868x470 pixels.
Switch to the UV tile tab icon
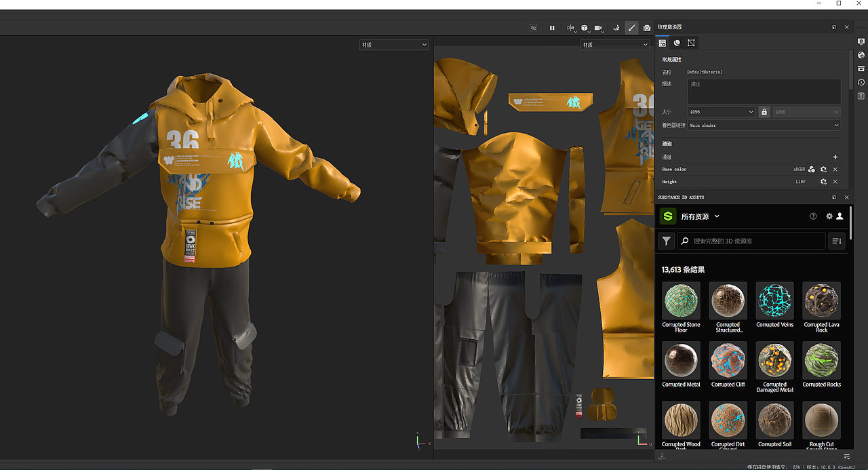pos(691,43)
